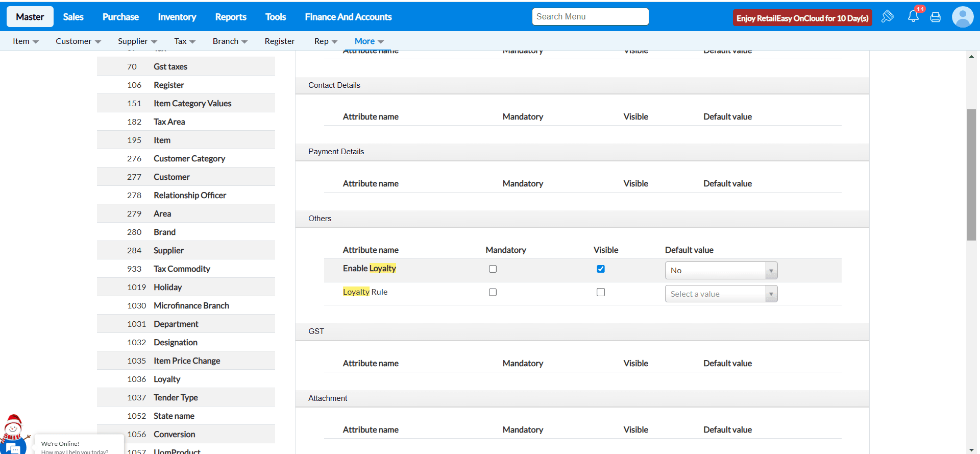Image resolution: width=980 pixels, height=454 pixels.
Task: Open Loyalty Rule 'Select a value' dropdown
Action: tap(721, 294)
